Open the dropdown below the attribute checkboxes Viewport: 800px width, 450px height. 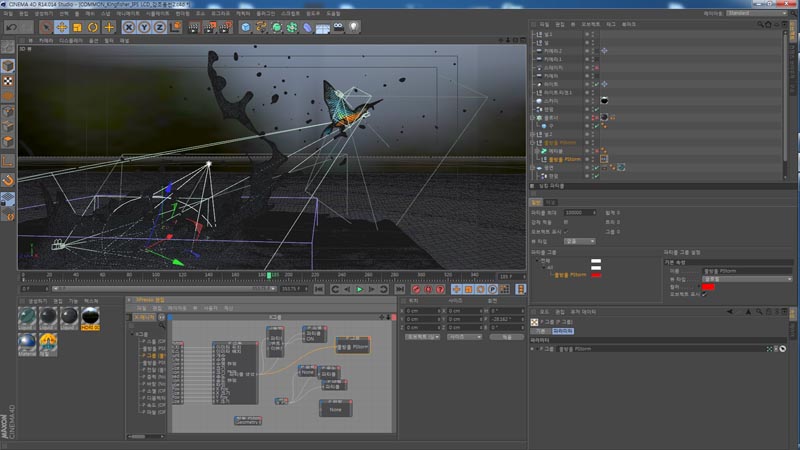pyautogui.click(x=580, y=241)
